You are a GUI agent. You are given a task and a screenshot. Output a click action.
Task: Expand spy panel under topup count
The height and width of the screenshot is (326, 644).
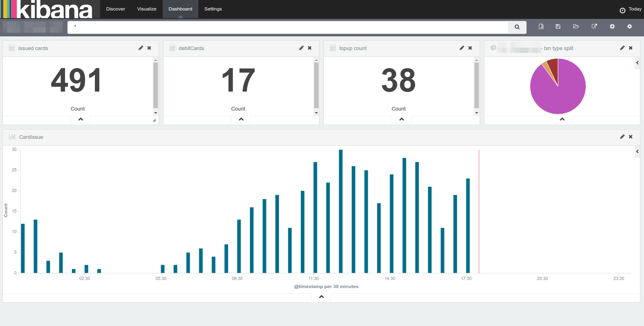click(402, 119)
